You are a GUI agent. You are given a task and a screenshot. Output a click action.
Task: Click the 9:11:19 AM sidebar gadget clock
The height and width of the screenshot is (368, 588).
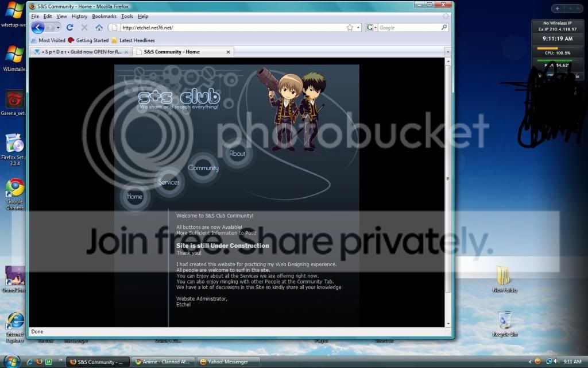tap(558, 39)
